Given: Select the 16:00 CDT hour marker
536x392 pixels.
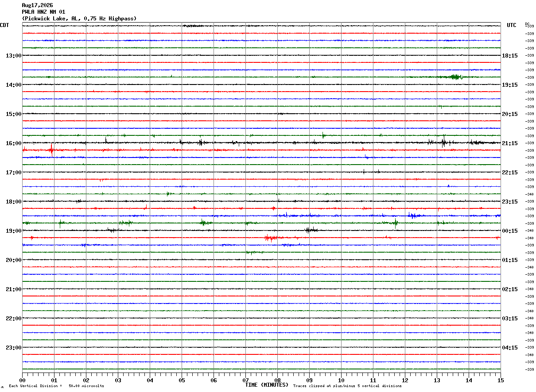Looking at the screenshot, I should 13,143.
